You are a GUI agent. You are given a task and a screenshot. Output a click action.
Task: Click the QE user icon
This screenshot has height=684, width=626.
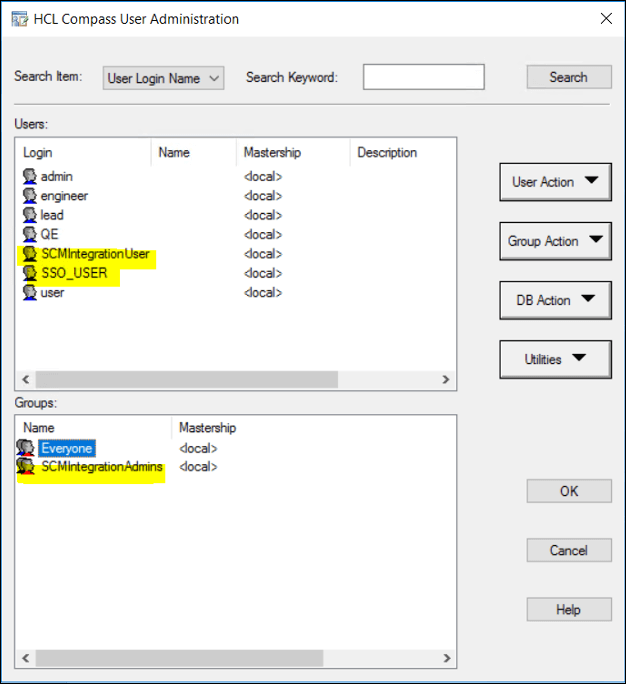coord(30,234)
